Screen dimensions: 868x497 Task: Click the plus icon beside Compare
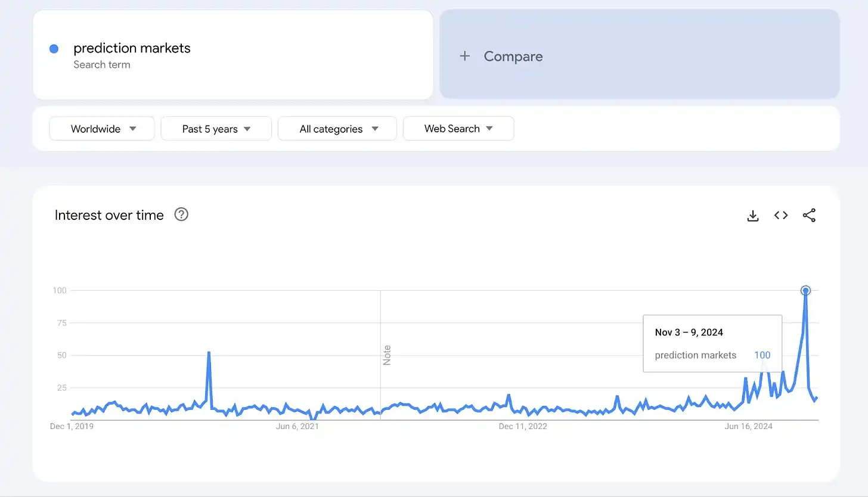(x=465, y=56)
